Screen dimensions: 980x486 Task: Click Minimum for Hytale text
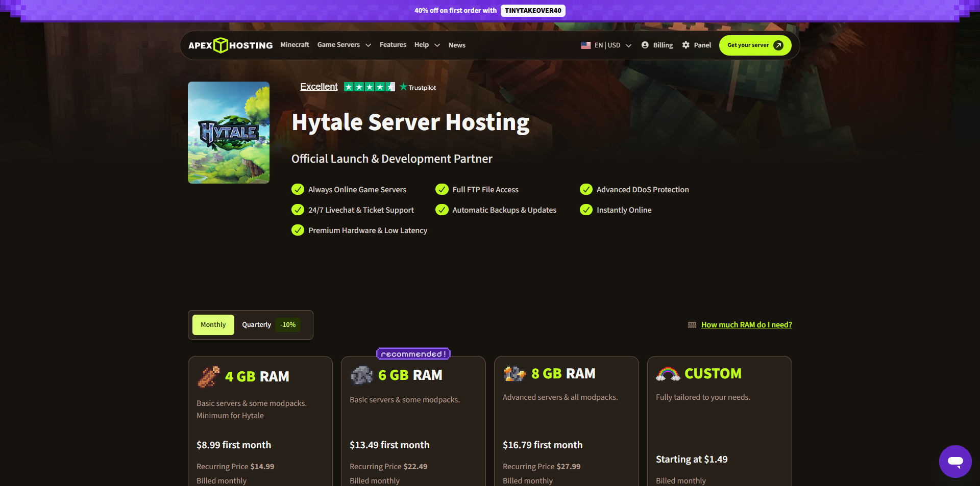coord(230,416)
